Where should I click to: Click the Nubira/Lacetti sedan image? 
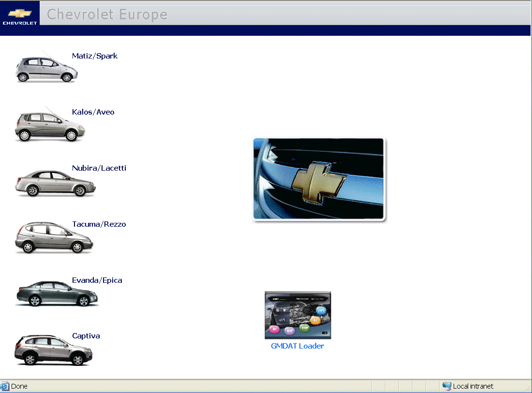click(55, 184)
